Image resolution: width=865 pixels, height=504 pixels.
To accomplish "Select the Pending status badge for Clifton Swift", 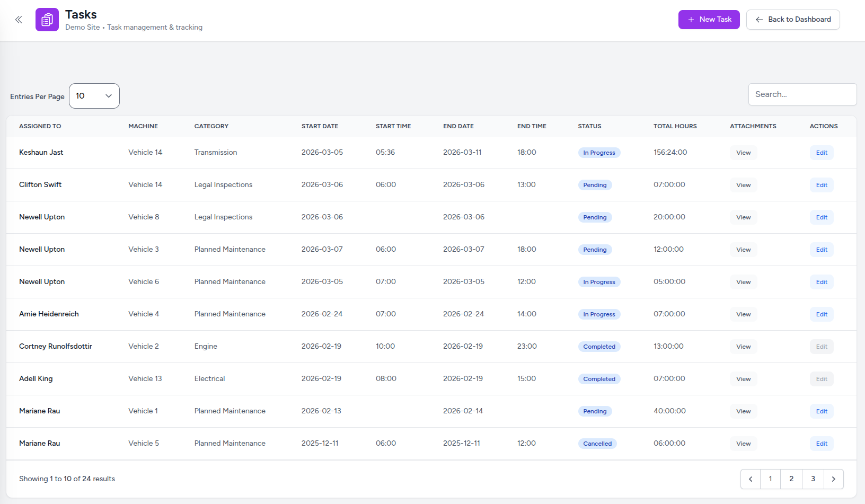I will point(595,184).
